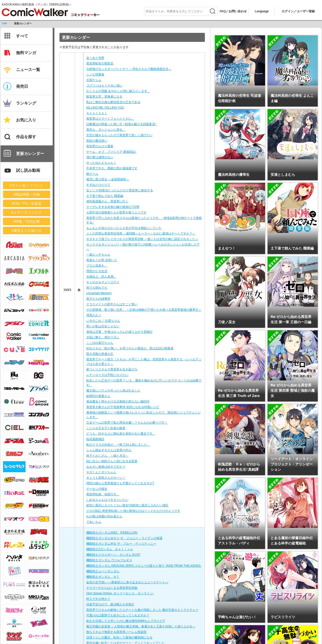Open 魔法科高校の優等生 cover
322x644 pixels.
click(240, 145)
